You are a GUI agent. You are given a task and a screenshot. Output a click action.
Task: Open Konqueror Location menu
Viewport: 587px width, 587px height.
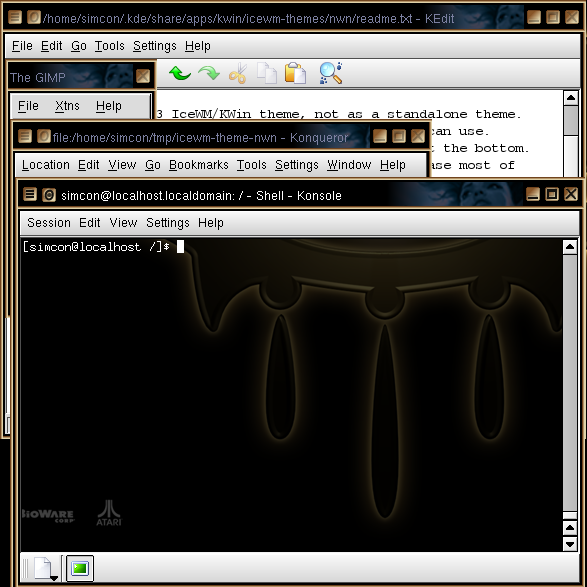click(x=46, y=165)
